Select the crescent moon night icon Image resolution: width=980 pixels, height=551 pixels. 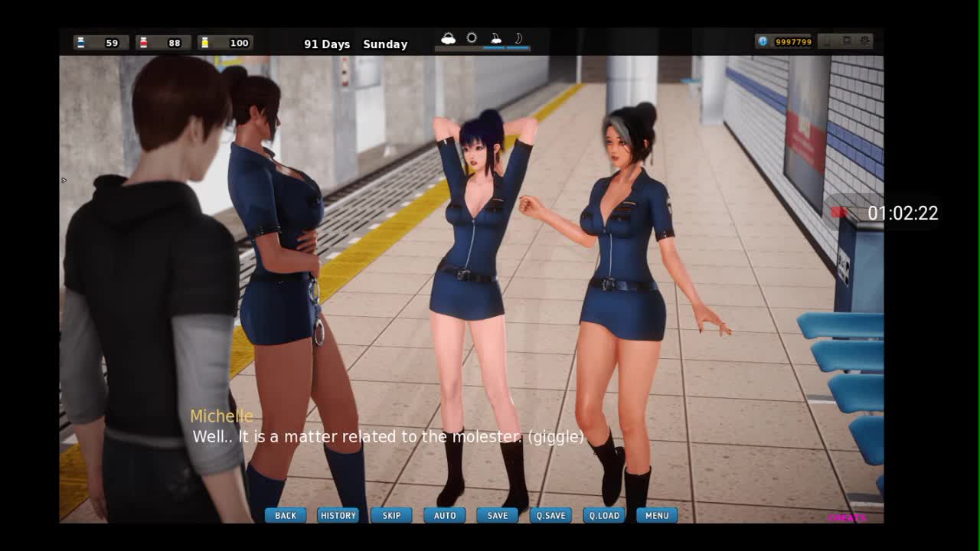coord(518,38)
